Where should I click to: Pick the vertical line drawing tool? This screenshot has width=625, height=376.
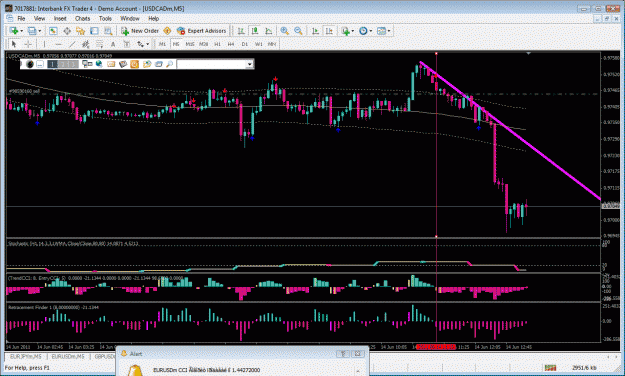pyautogui.click(x=44, y=44)
